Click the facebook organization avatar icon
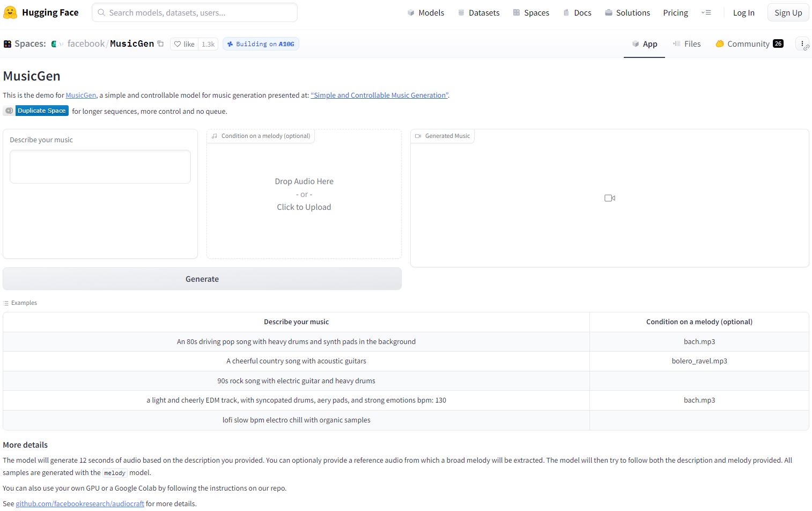 (x=57, y=44)
